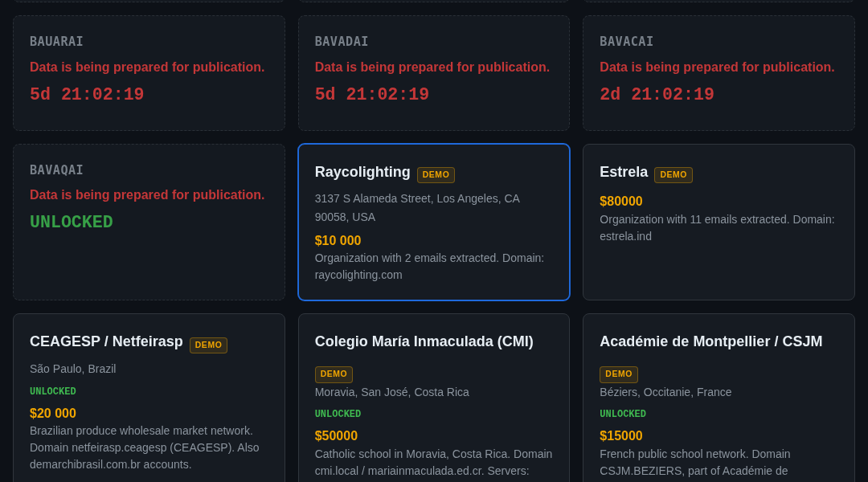This screenshot has width=868, height=482.
Task: Click the Béziers, Occitanie, France location
Action: (666, 392)
